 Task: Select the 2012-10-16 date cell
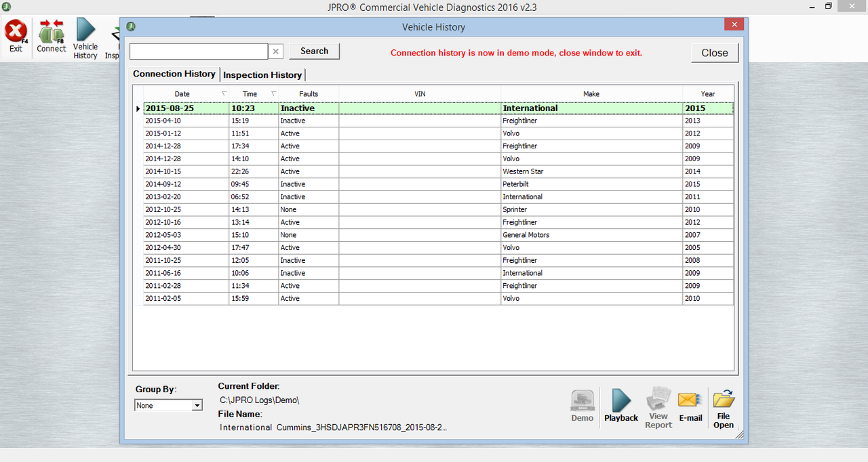[x=186, y=222]
